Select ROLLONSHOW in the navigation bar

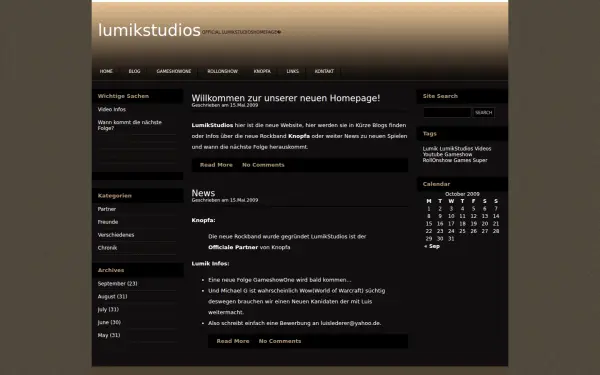222,72
